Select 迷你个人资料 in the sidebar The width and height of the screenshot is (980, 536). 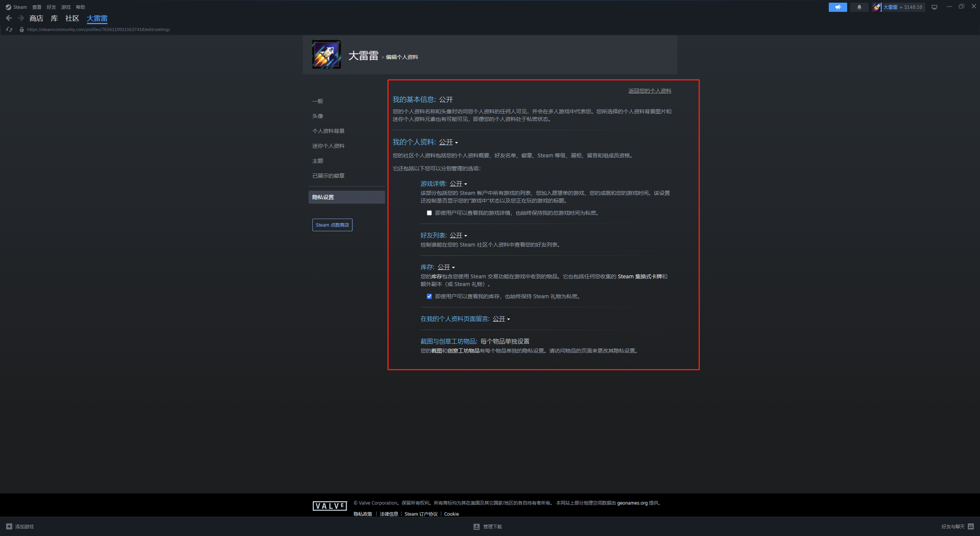(328, 146)
